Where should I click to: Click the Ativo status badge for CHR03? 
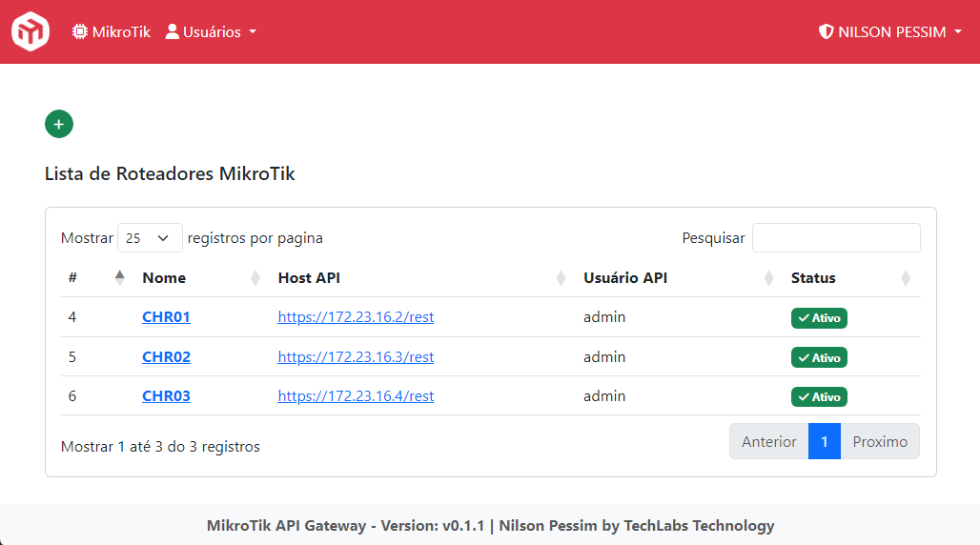click(x=819, y=396)
